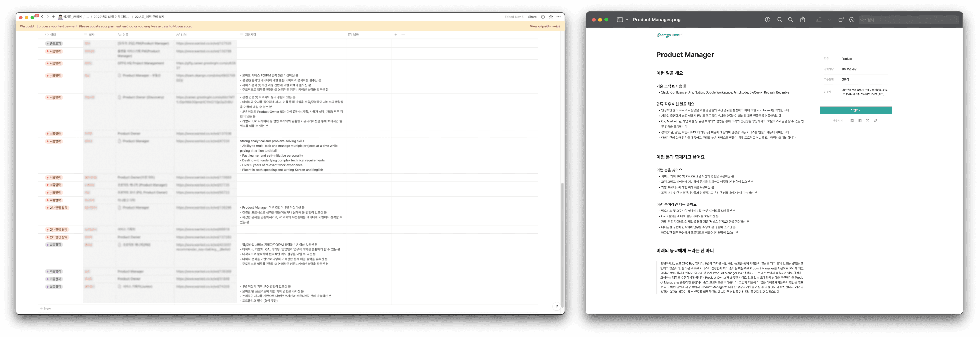The height and width of the screenshot is (337, 980).
Task: Open the 22년도_이직 준비 회사 breadcrumb
Action: [x=150, y=17]
